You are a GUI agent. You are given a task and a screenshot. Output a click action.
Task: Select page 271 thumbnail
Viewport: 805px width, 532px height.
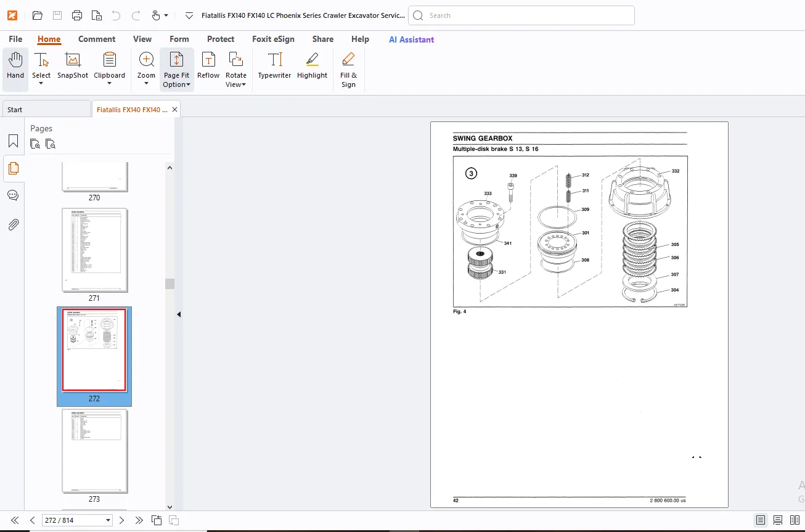point(94,250)
